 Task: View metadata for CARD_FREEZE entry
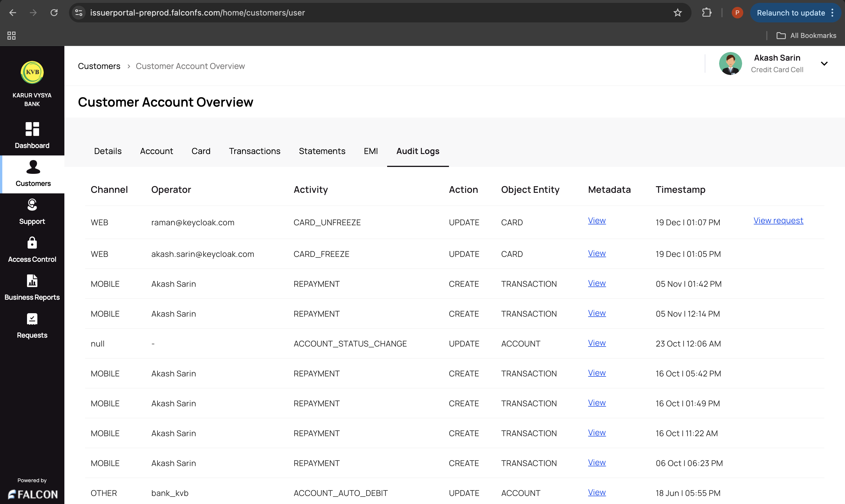click(x=596, y=253)
